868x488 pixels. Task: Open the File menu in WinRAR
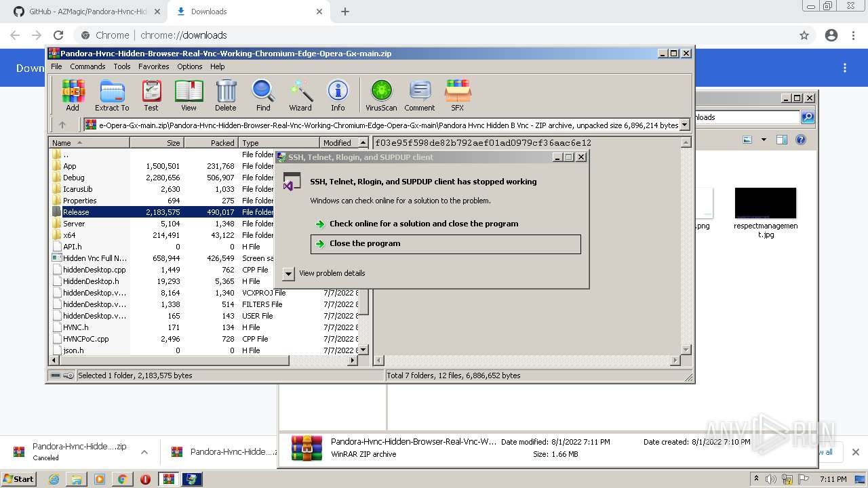pyautogui.click(x=56, y=66)
